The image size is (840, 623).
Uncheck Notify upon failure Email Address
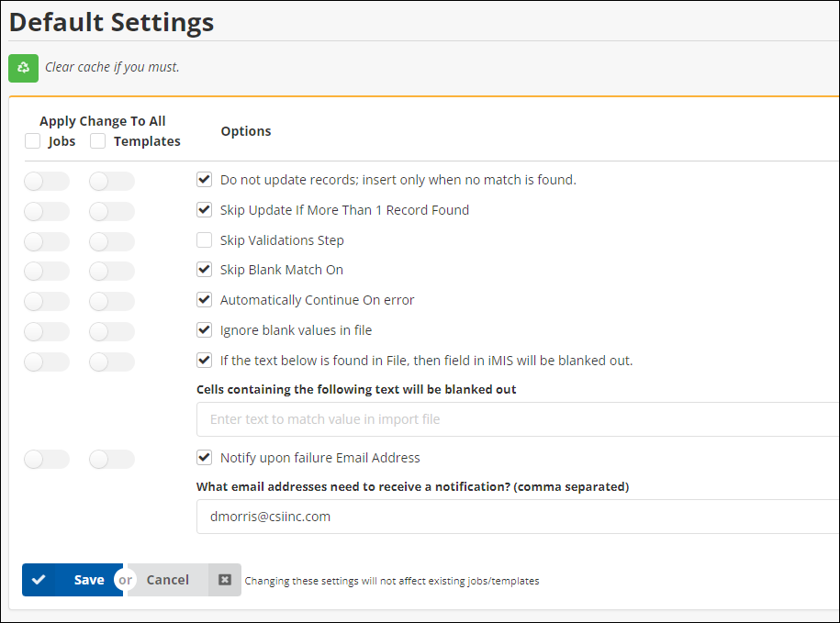(205, 458)
